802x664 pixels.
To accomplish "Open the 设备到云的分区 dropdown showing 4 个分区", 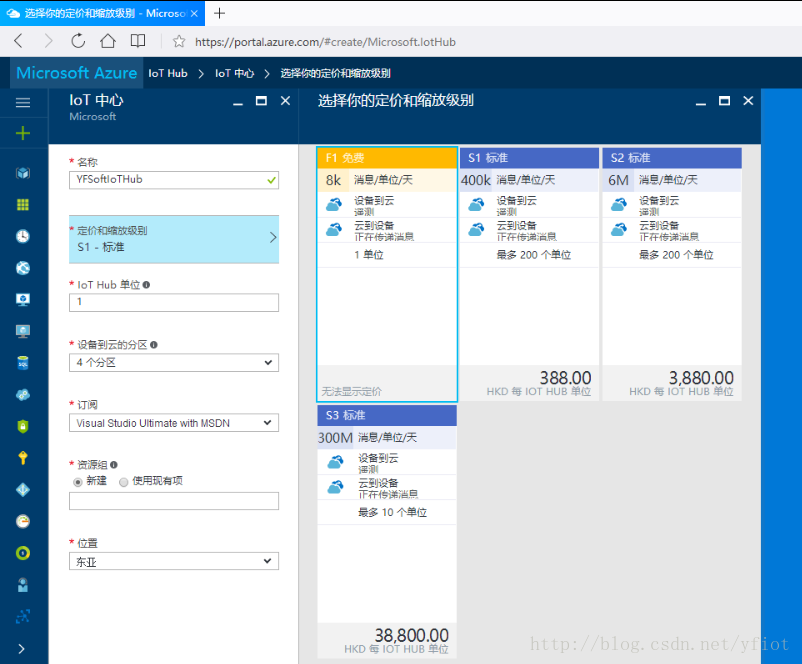I will [x=173, y=362].
